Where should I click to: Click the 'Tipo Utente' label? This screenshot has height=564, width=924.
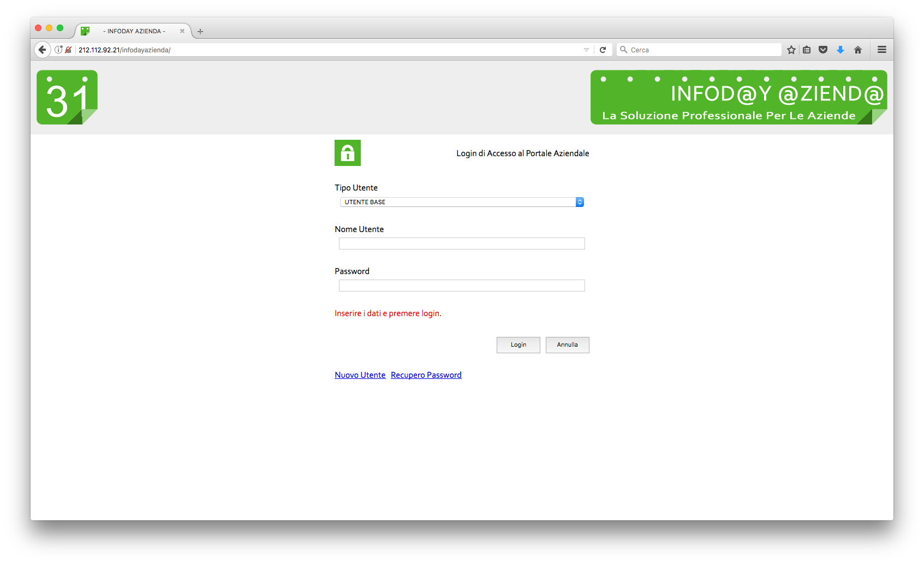[x=356, y=188]
